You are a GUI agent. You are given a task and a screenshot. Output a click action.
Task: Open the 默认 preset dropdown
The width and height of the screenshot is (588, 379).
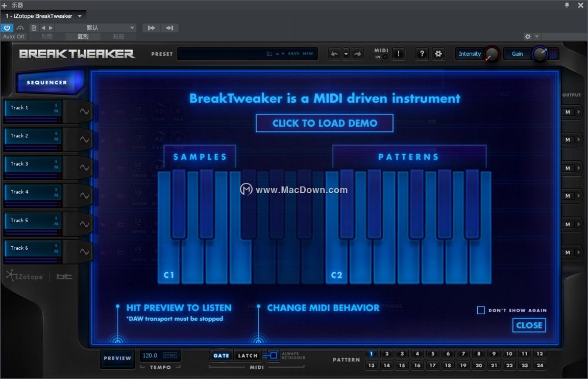[x=95, y=28]
